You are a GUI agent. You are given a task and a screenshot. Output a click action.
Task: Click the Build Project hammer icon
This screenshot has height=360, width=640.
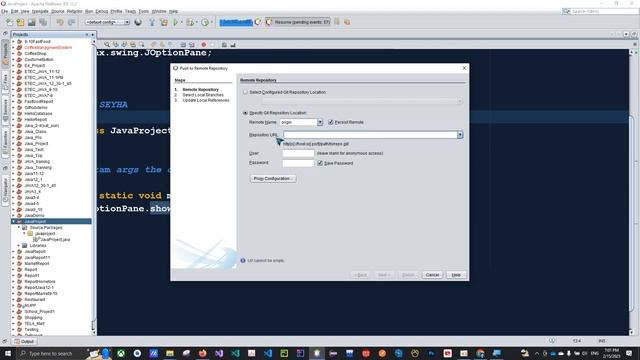[x=152, y=22]
